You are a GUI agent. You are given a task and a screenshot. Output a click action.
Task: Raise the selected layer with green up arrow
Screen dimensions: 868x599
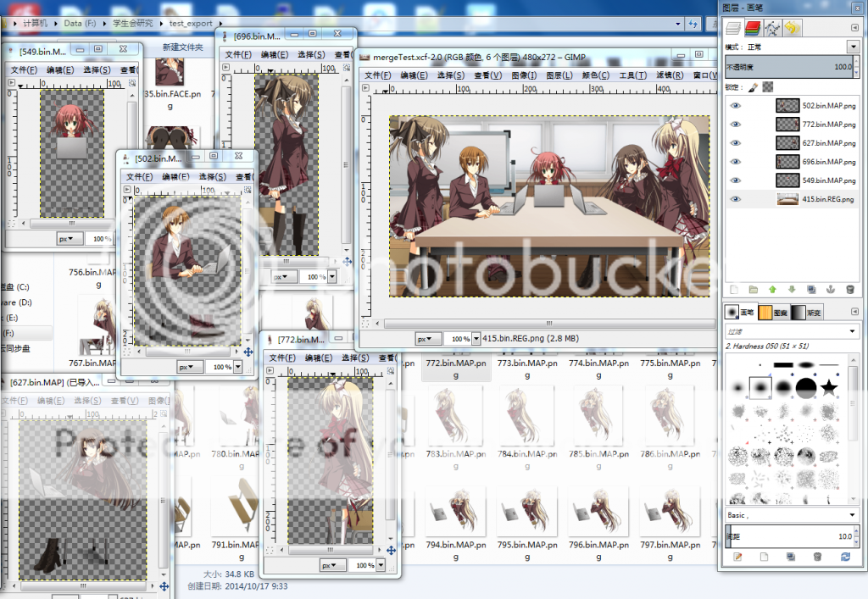point(773,289)
